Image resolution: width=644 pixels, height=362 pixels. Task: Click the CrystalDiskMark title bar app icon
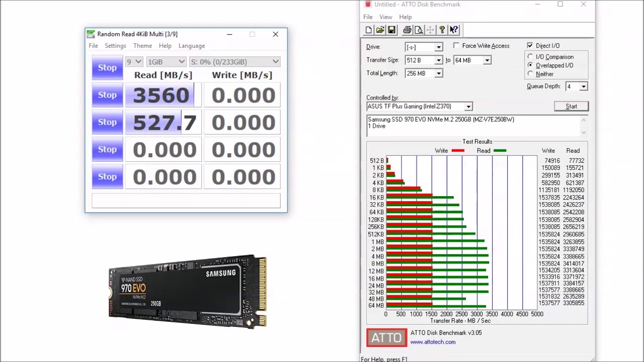click(91, 34)
